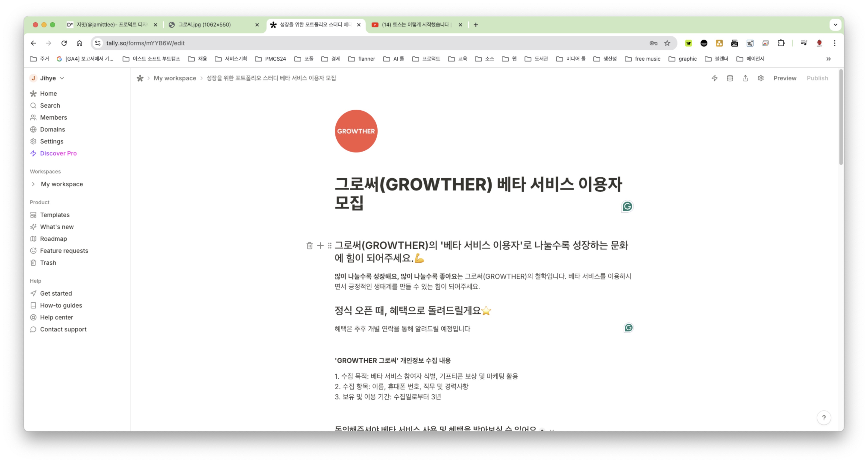Show hidden bookmarks with double chevron
This screenshot has height=463, width=868.
click(x=828, y=59)
